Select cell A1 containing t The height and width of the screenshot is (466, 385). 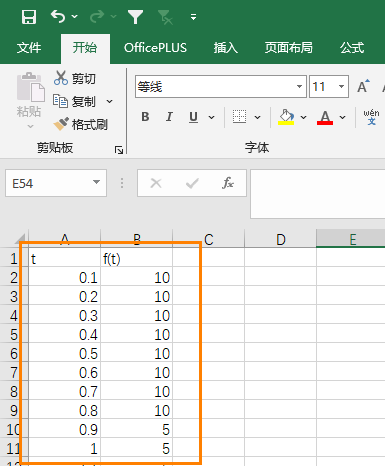[x=65, y=258]
